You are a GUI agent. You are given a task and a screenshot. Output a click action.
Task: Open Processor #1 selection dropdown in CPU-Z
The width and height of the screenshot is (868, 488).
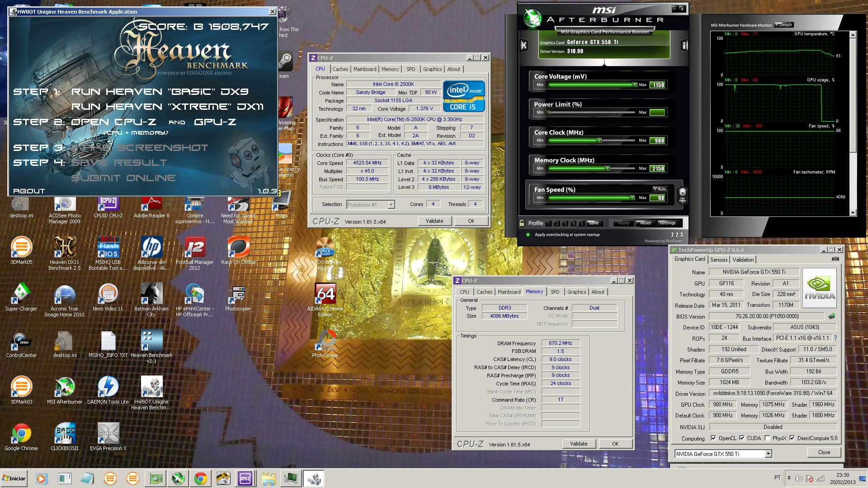(391, 205)
